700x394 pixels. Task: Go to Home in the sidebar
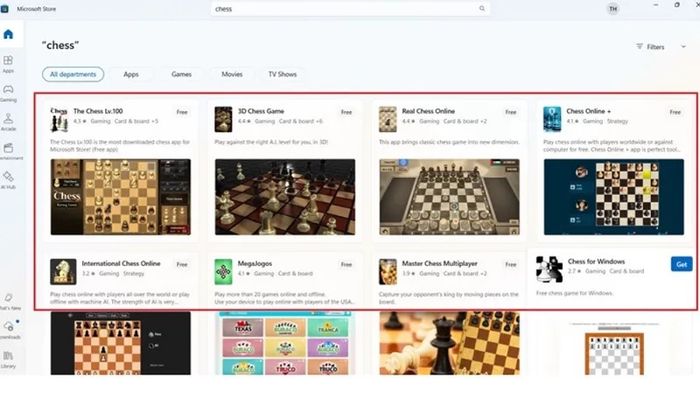pos(8,34)
